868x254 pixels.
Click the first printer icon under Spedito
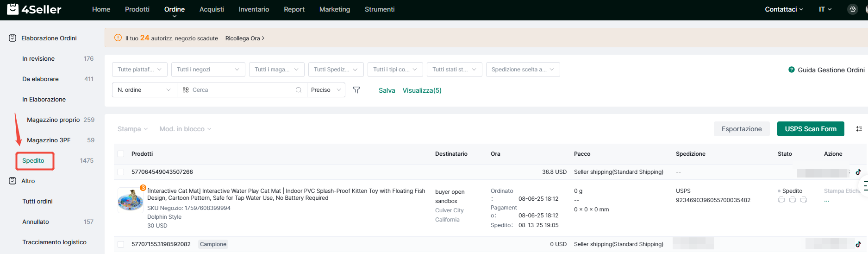[x=781, y=200]
